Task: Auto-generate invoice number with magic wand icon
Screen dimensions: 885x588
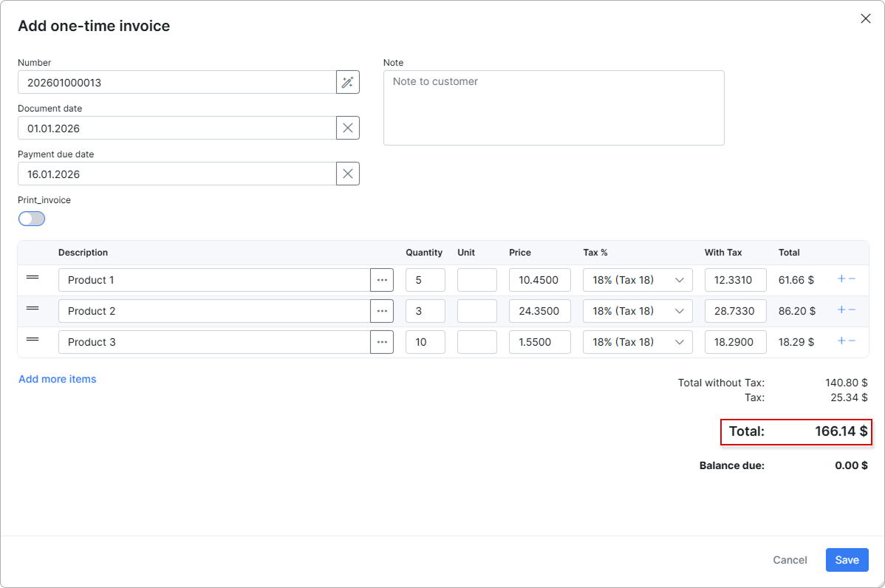Action: (x=348, y=83)
